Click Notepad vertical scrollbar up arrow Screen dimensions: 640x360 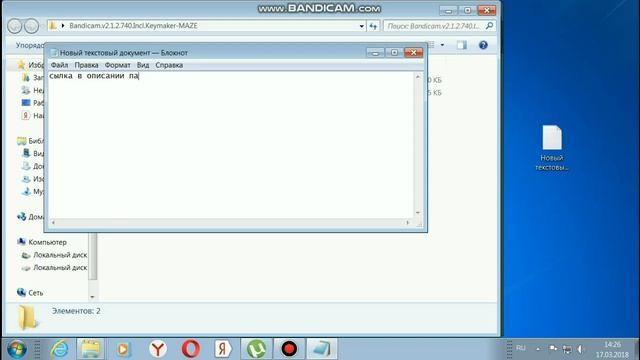click(418, 77)
